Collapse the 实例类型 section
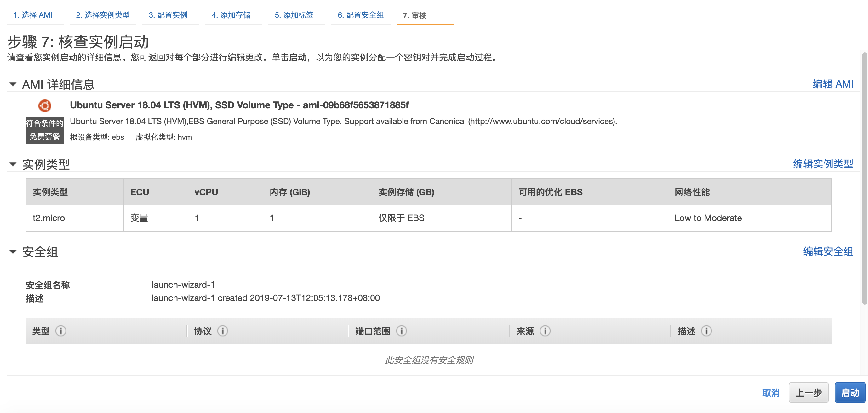Viewport: 868px width, 413px height. [13, 164]
